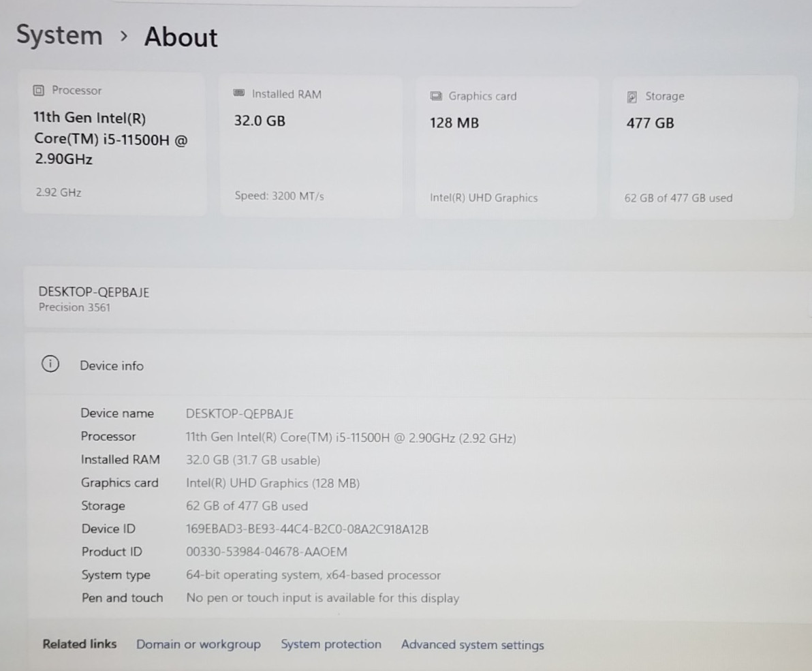Screen dimensions: 812x671
Task: Click the System type label
Action: point(116,575)
